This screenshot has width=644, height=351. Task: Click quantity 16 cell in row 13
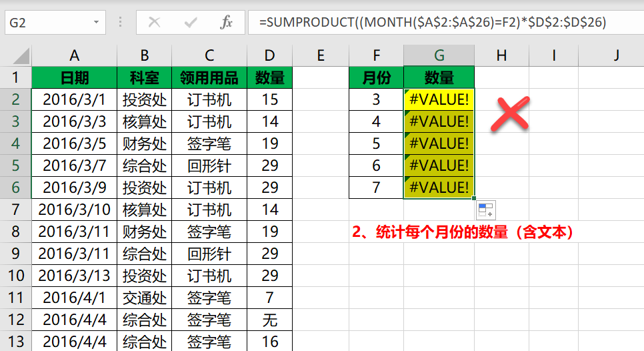(x=269, y=341)
